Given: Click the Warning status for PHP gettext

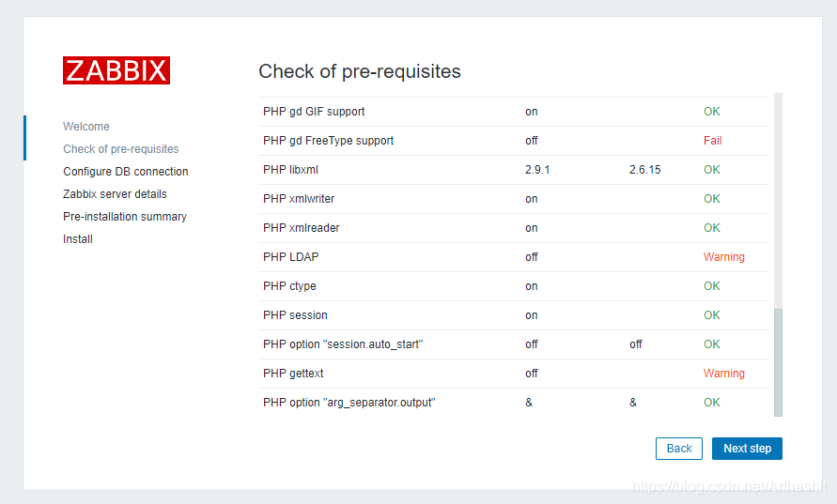Looking at the screenshot, I should point(724,374).
